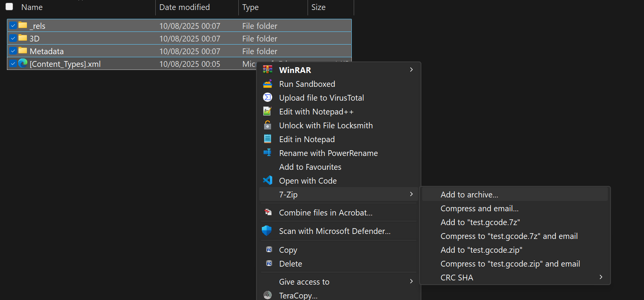This screenshot has width=644, height=300.
Task: Click the FastCopy icon beside Delete
Action: (269, 264)
